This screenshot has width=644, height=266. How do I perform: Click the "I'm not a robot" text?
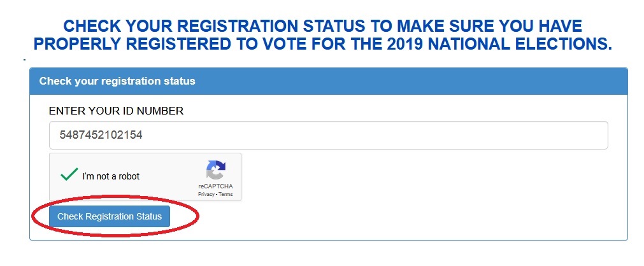tap(111, 176)
